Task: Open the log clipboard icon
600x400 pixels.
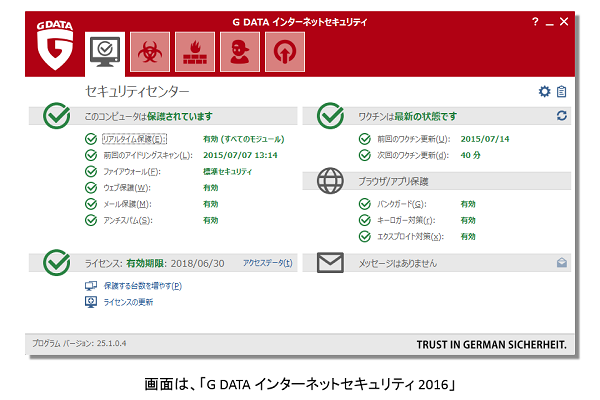Action: click(562, 92)
